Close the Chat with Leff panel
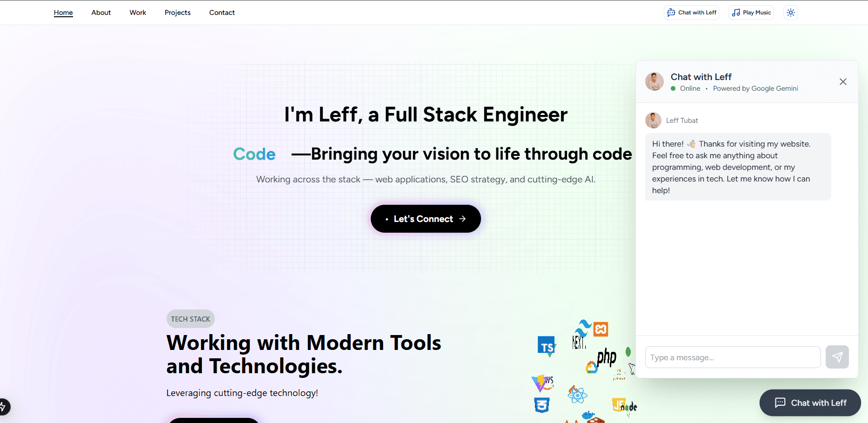Screen dimensions: 868x423 point(842,82)
